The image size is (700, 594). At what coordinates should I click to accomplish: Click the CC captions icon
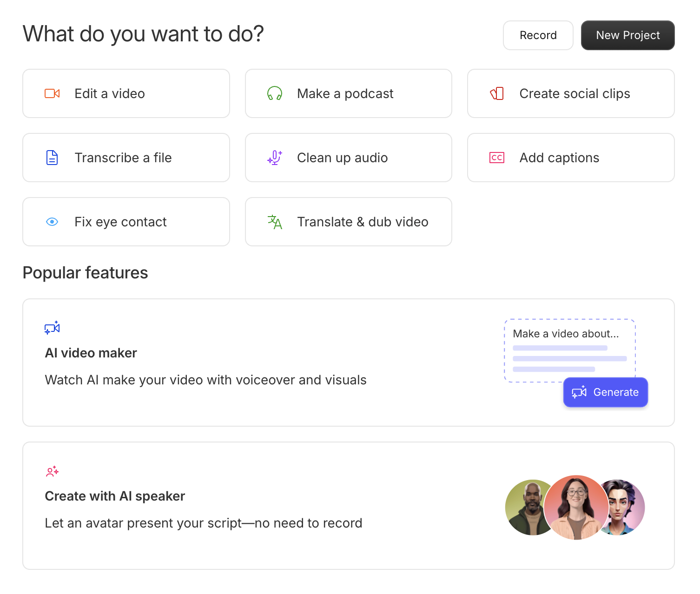[497, 158]
